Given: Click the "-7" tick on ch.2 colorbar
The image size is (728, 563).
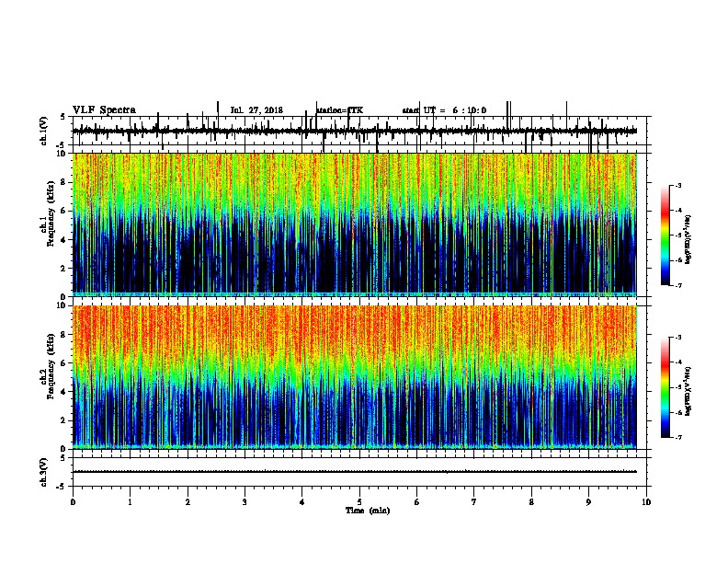Looking at the screenshot, I should pos(678,437).
